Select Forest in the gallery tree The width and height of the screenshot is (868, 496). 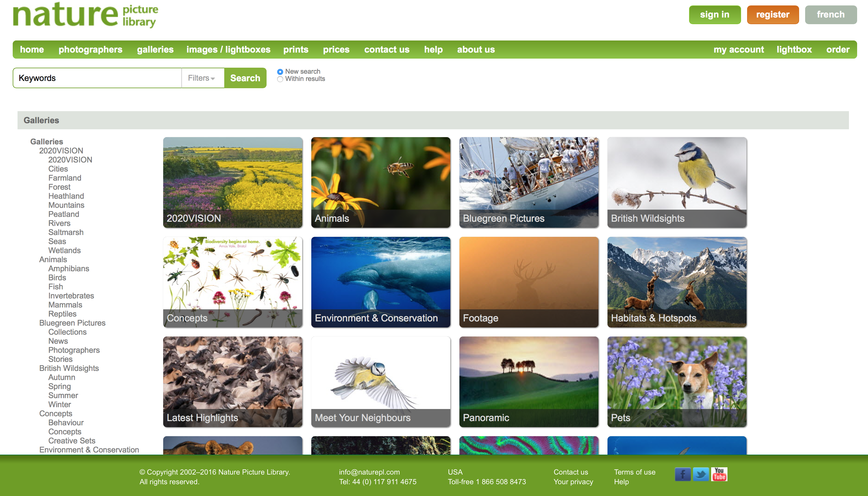[59, 187]
